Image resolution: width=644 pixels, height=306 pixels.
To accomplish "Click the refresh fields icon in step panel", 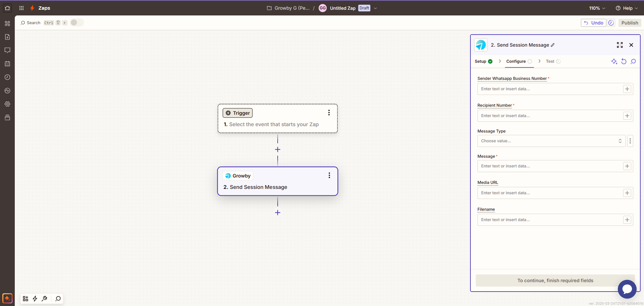I will click(x=624, y=61).
